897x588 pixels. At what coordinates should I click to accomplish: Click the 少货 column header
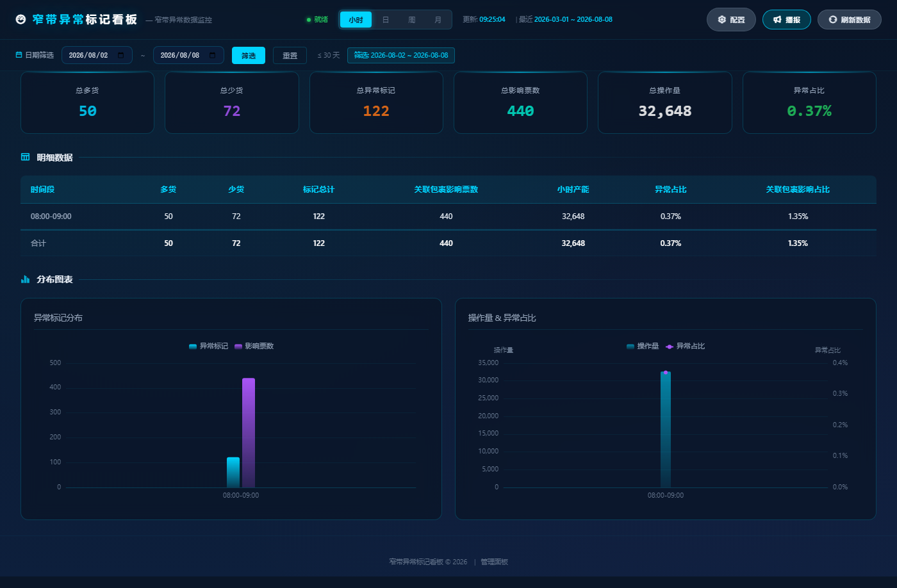pyautogui.click(x=236, y=190)
